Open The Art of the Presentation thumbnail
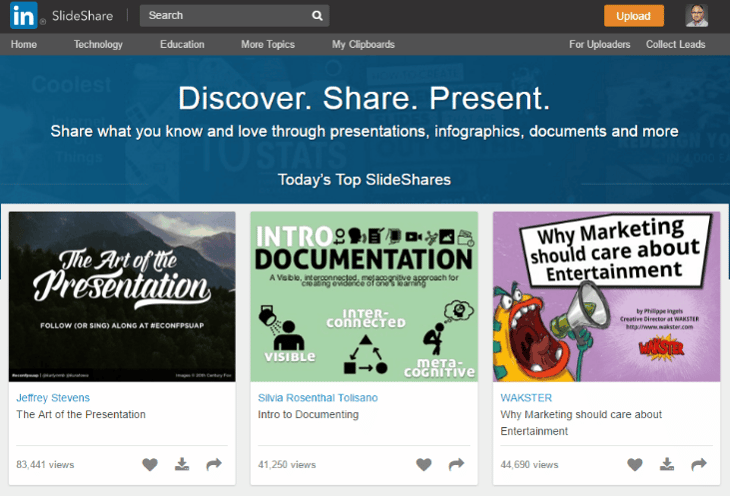 122,297
